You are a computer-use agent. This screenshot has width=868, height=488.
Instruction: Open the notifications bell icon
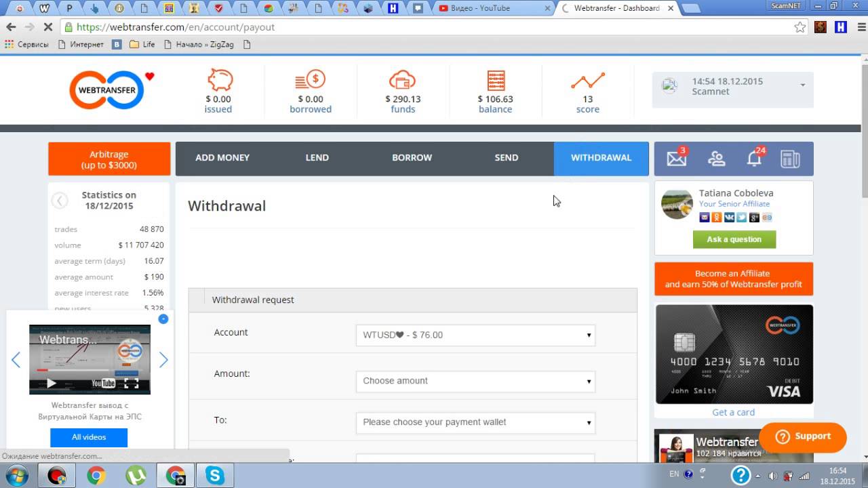click(x=754, y=159)
